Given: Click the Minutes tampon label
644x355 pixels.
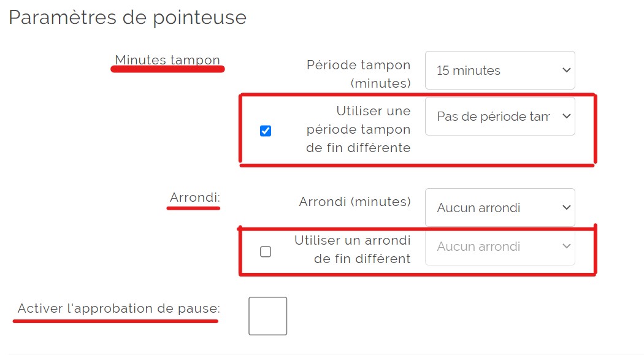Looking at the screenshot, I should [x=167, y=59].
